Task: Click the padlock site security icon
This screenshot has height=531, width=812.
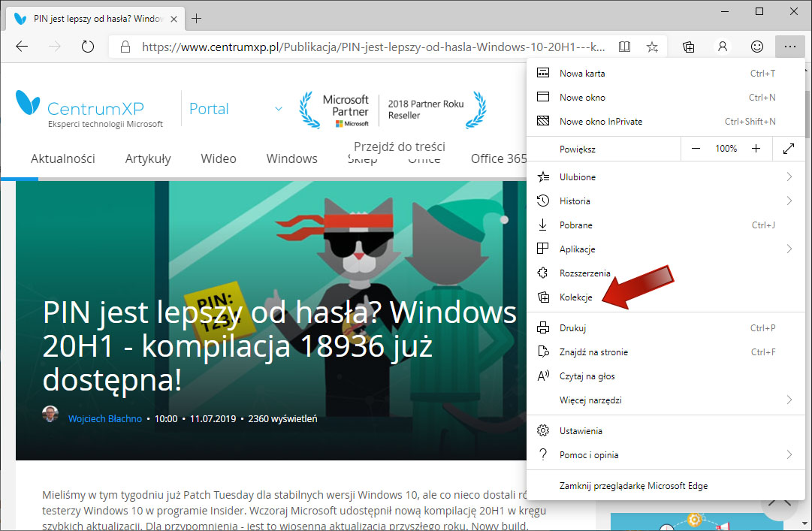Action: [125, 47]
